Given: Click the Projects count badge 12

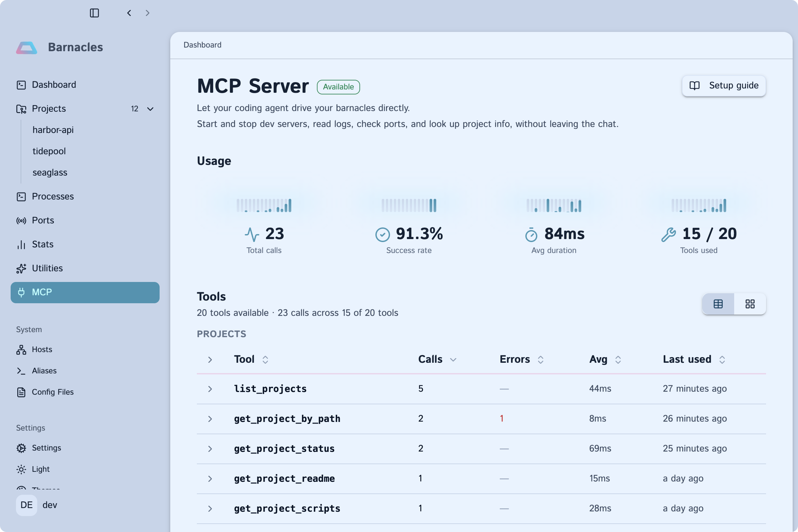Looking at the screenshot, I should click(x=135, y=109).
